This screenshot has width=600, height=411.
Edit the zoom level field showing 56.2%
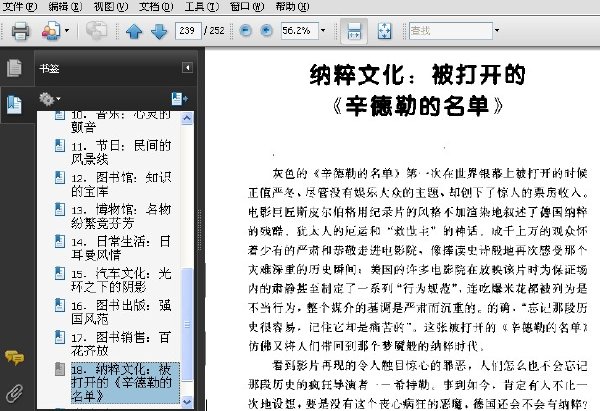point(300,31)
